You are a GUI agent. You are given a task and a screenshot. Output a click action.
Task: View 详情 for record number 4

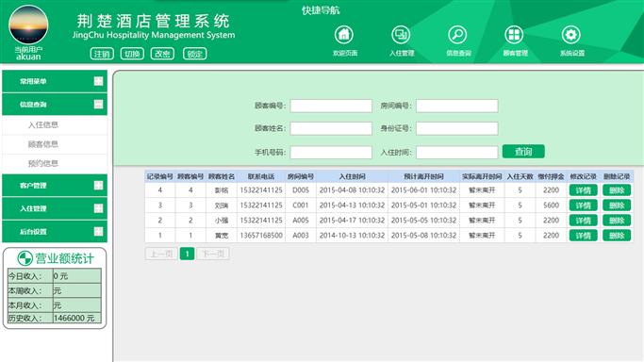click(x=584, y=190)
